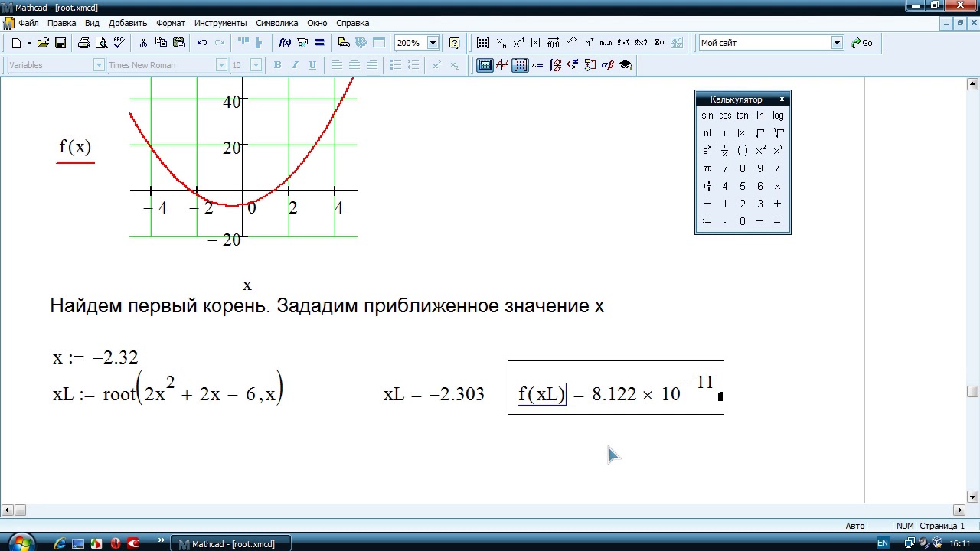Toggle Greek αβ symbols toolbar button
Screen dimensions: 980x551
pos(608,65)
